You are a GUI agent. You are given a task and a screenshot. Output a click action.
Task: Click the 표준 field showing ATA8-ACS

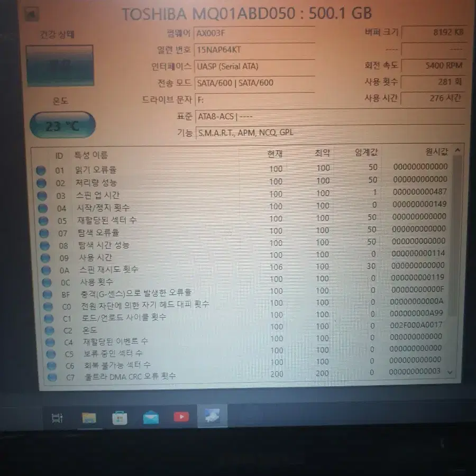[x=330, y=116]
